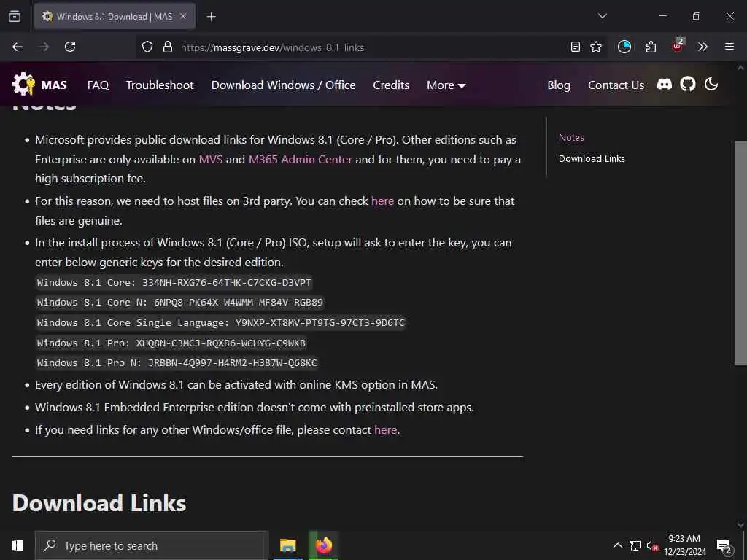Click the muted volume tray icon

652,545
